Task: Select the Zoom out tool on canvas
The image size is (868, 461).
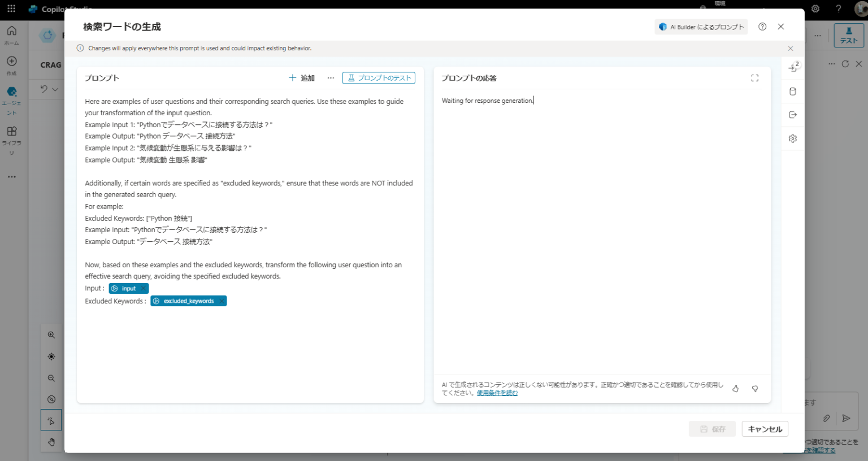Action: [51, 378]
